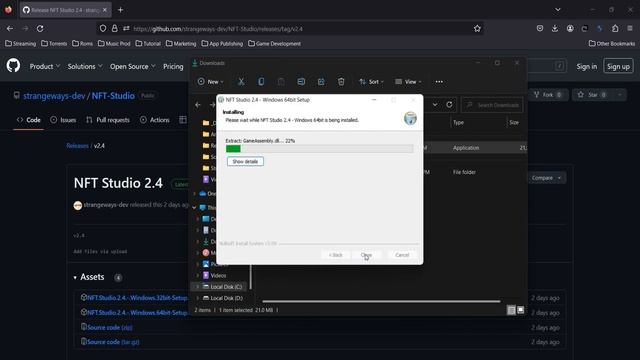Download Windows 64bit Setup asset
The height and width of the screenshot is (360, 640).
[137, 313]
